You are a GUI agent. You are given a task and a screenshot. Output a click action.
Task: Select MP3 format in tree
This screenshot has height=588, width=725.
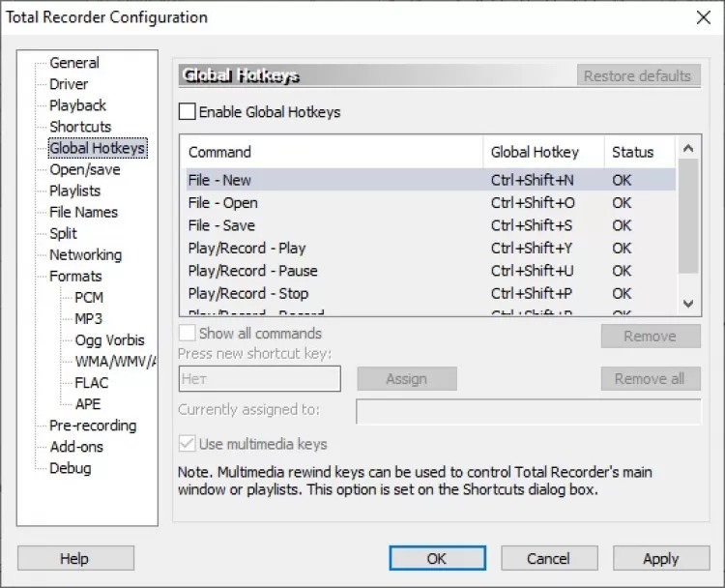88,319
